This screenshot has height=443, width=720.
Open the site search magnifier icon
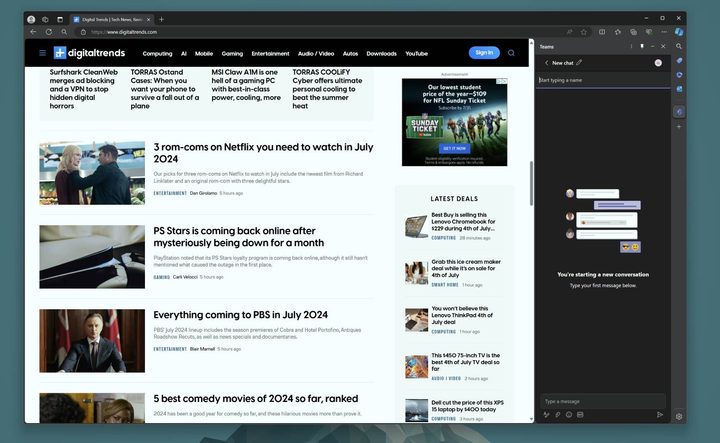[511, 53]
